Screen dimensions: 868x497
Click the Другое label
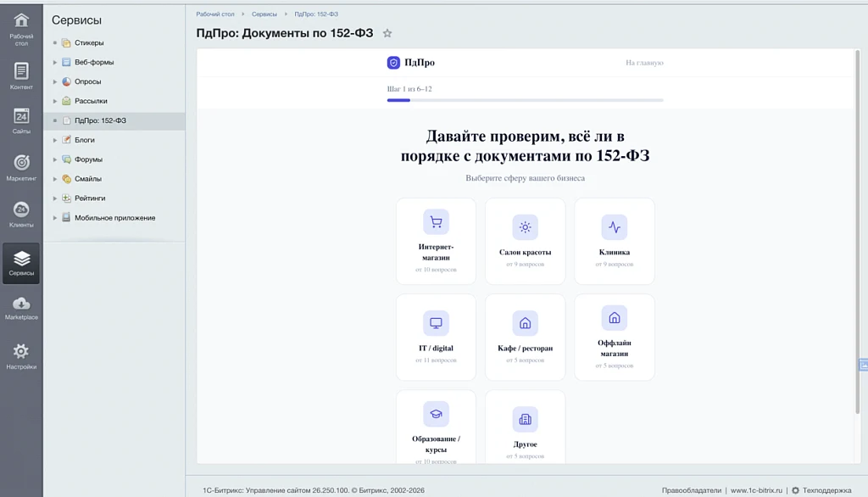[x=526, y=444]
